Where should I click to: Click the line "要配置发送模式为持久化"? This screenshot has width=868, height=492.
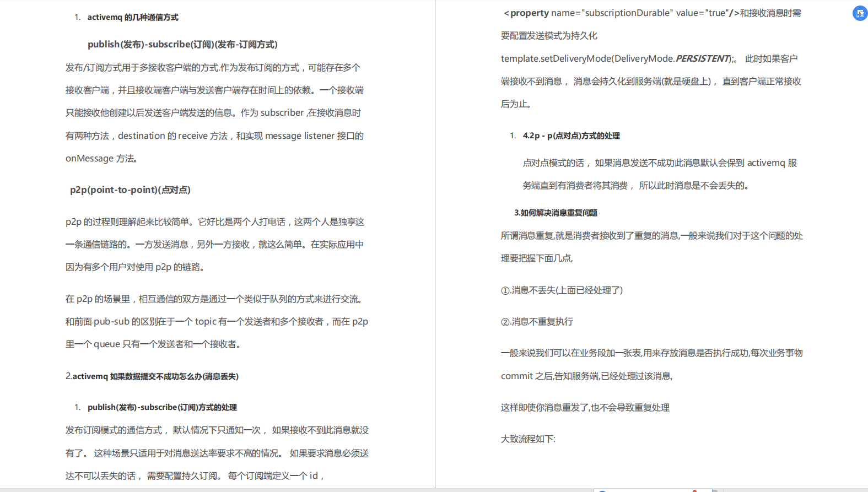tap(549, 35)
